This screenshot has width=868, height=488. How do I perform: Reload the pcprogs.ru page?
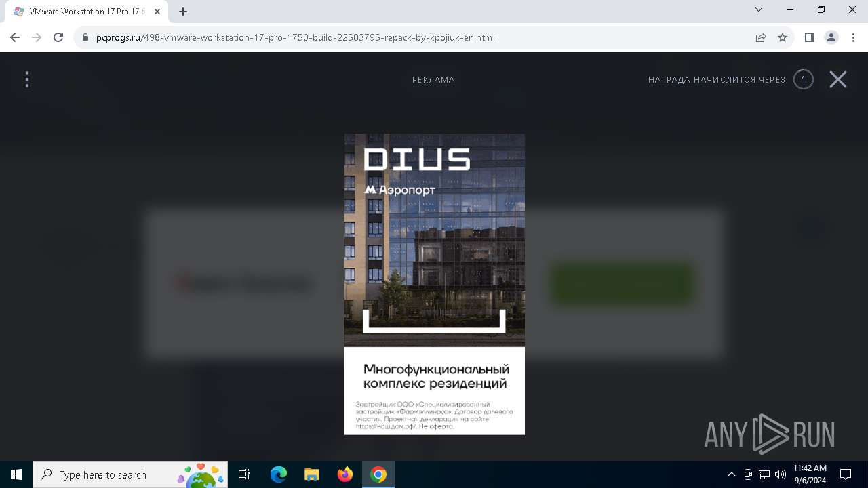click(58, 37)
